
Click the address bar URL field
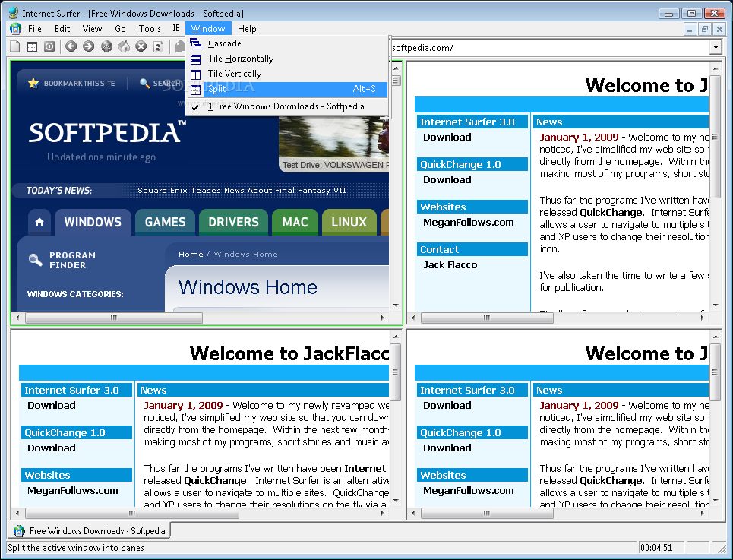click(551, 47)
